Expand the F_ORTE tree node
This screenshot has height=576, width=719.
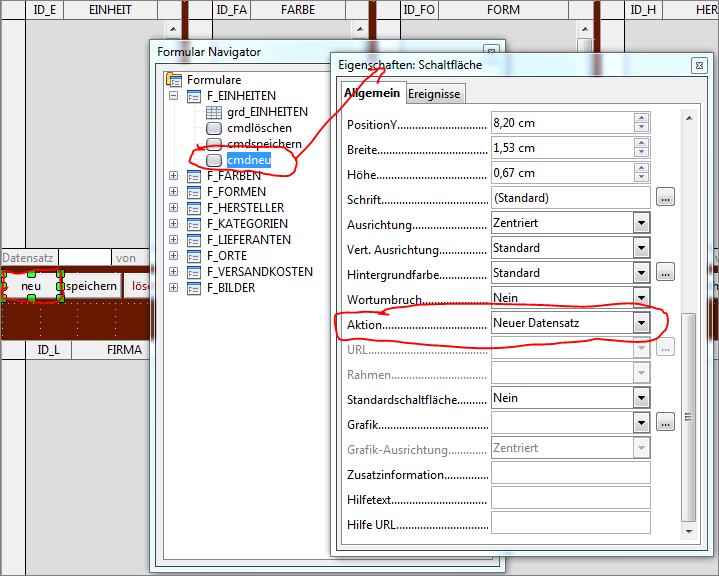tap(173, 255)
